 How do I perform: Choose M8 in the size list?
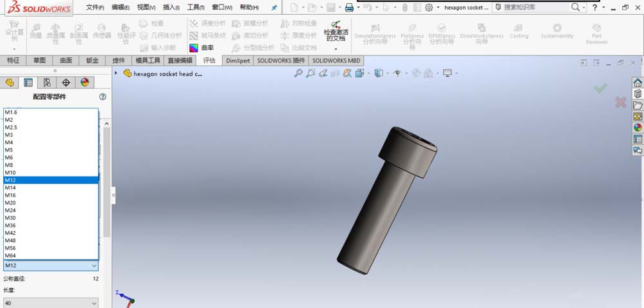point(9,165)
